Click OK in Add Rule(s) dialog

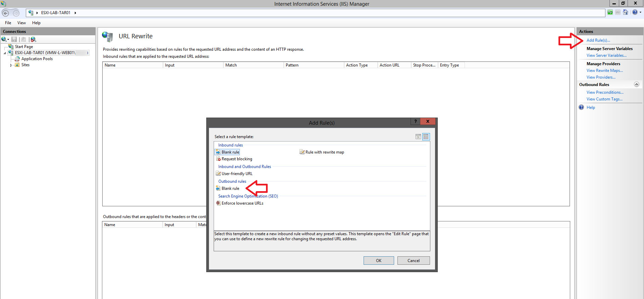[379, 261]
